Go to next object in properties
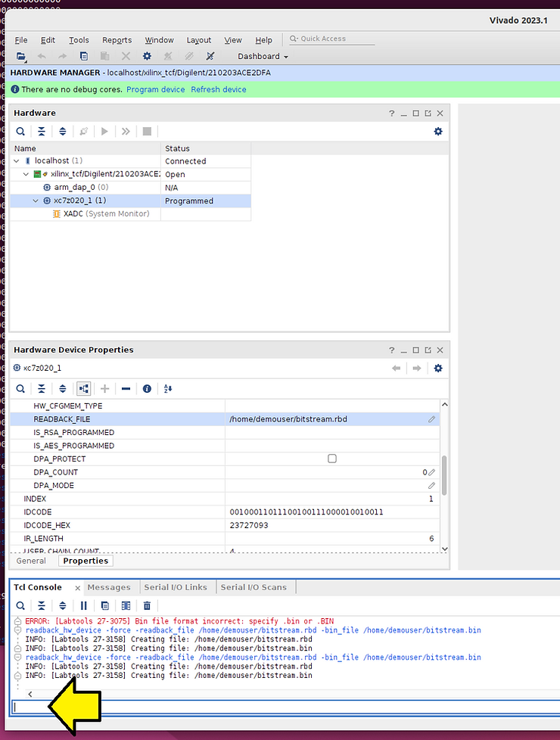 [416, 368]
